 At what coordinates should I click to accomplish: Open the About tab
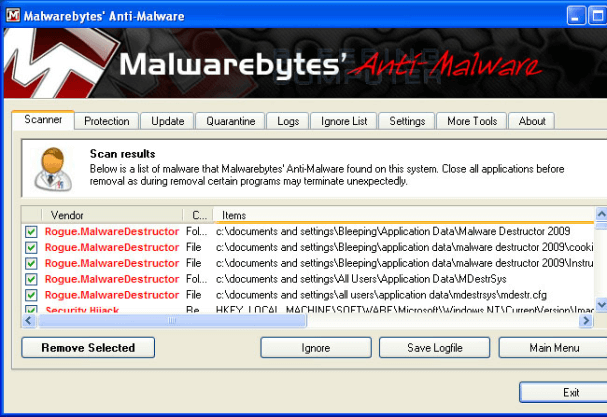[532, 121]
